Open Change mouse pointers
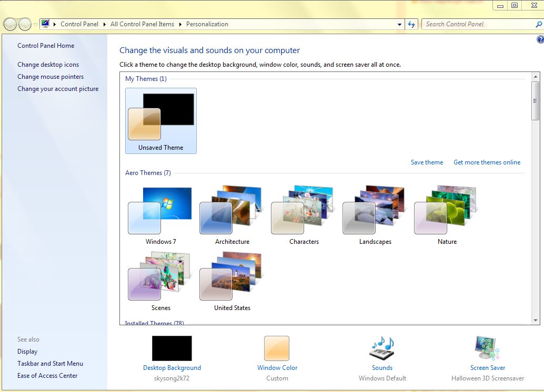 point(51,77)
